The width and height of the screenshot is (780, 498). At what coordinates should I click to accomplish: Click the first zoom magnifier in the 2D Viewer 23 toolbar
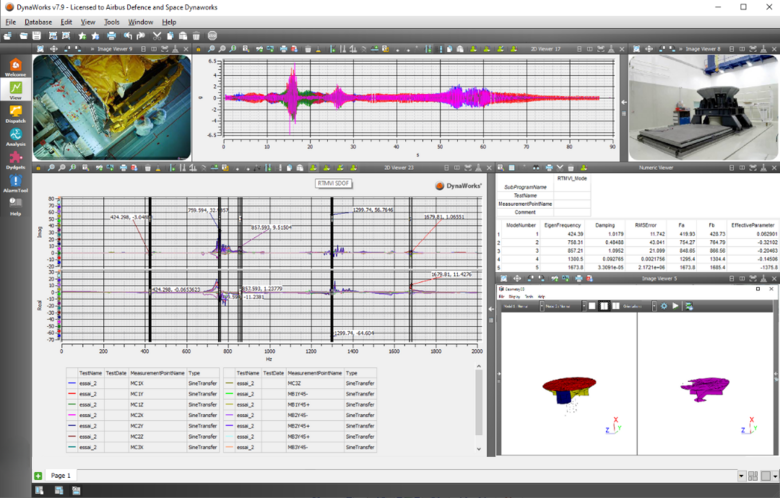coord(51,168)
